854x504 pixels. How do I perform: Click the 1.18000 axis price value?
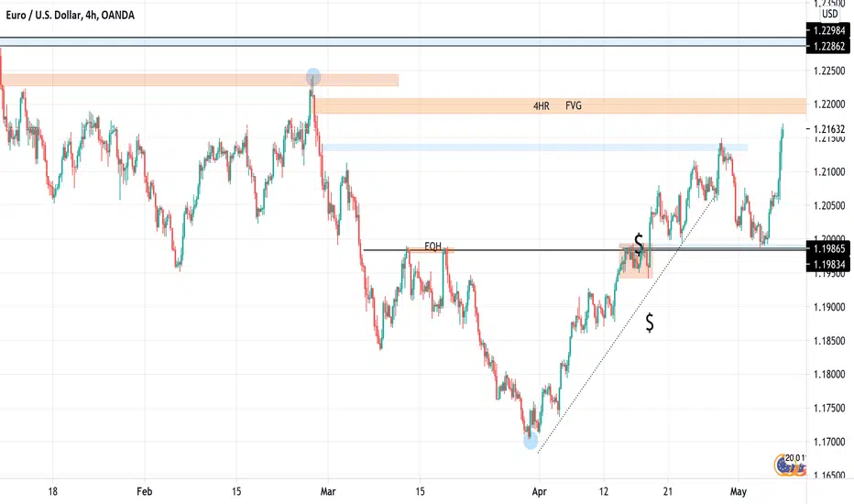(x=829, y=374)
